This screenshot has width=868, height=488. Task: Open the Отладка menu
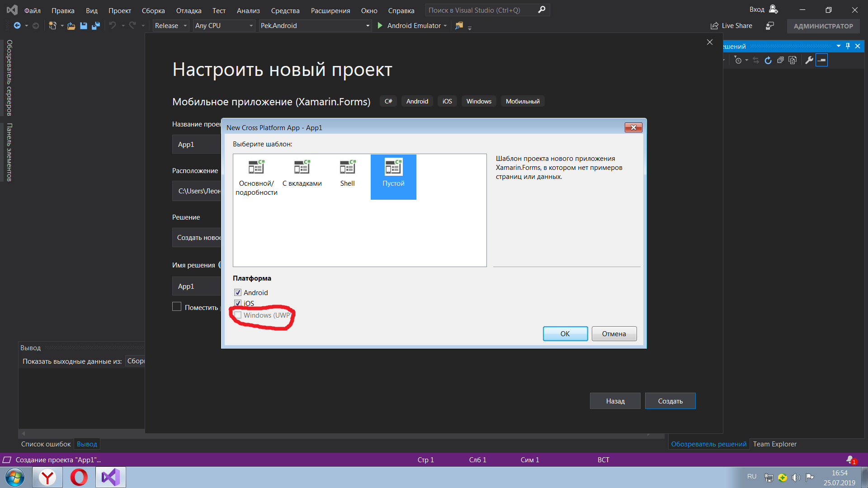pos(189,10)
